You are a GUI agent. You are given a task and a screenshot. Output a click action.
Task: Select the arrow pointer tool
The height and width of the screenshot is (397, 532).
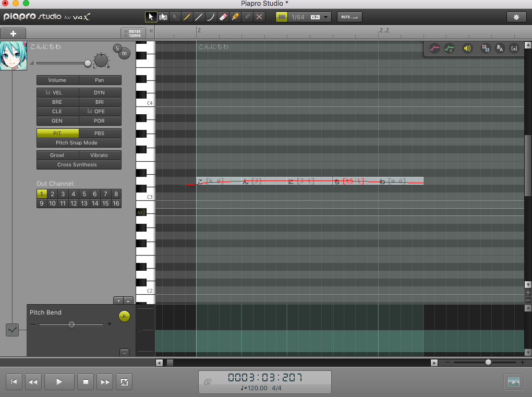pos(151,17)
